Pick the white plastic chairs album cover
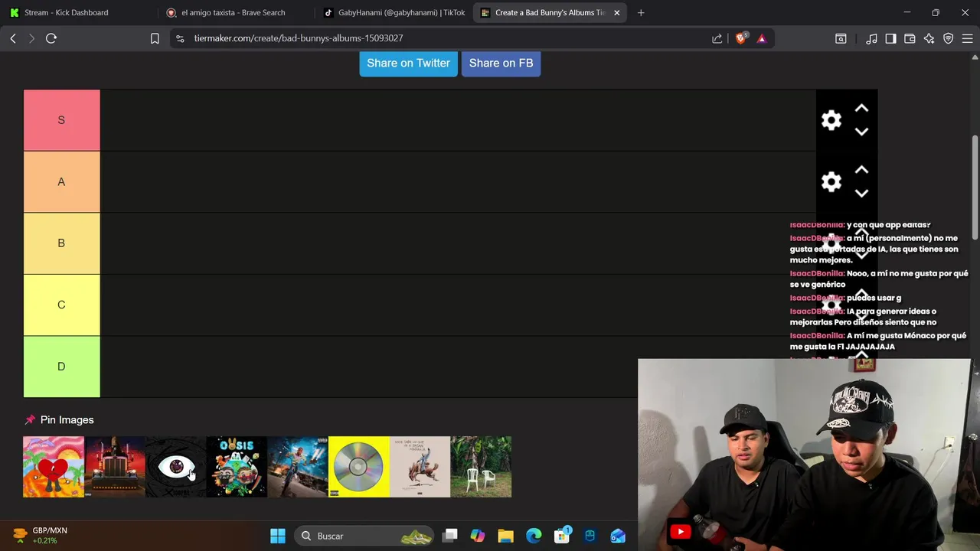The width and height of the screenshot is (980, 551). [482, 467]
